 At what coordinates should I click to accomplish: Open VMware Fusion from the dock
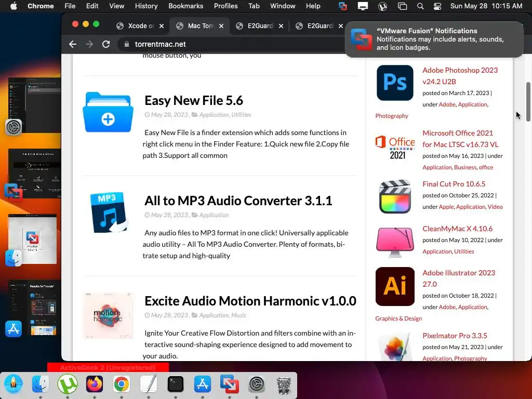230,384
